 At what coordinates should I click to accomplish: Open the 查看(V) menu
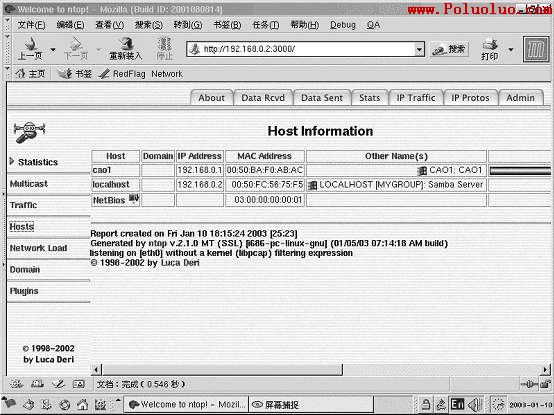point(109,25)
